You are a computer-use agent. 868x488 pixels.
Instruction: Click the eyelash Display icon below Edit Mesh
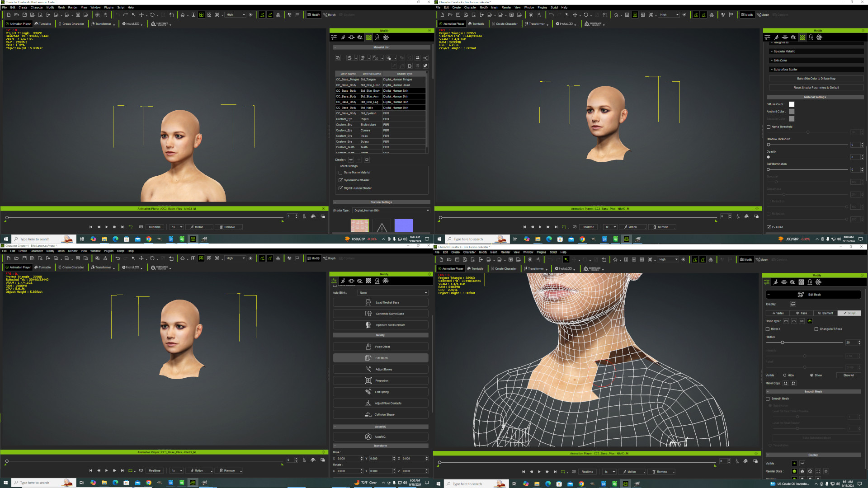pyautogui.click(x=793, y=304)
